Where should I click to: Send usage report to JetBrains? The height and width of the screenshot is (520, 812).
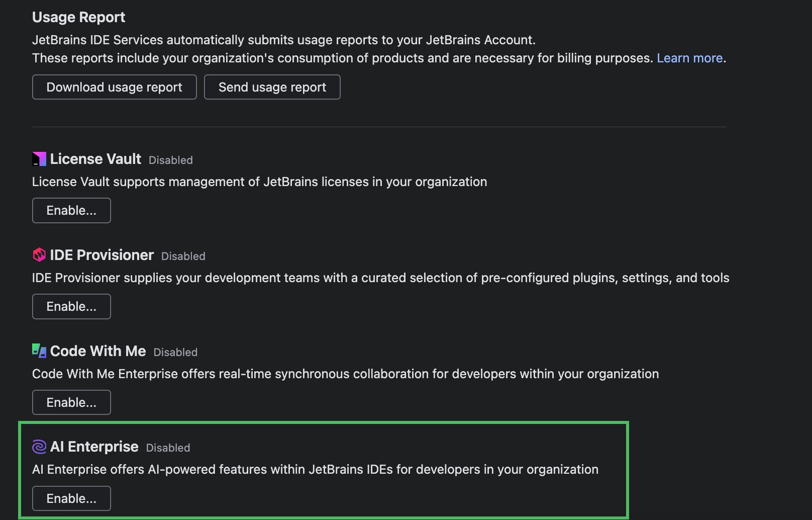pyautogui.click(x=272, y=86)
